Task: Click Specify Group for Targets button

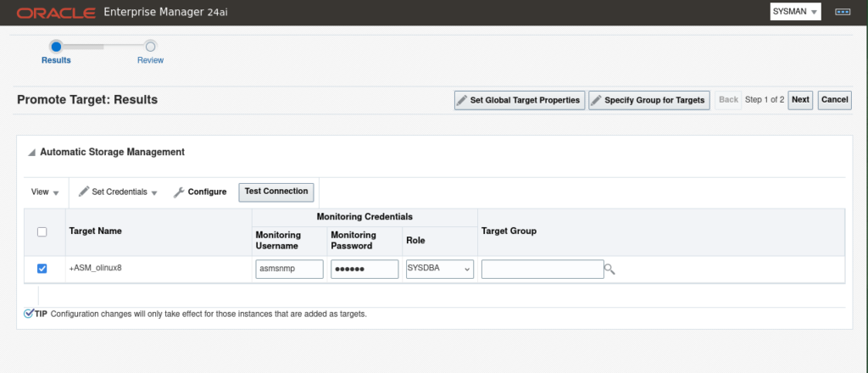Action: (x=648, y=100)
